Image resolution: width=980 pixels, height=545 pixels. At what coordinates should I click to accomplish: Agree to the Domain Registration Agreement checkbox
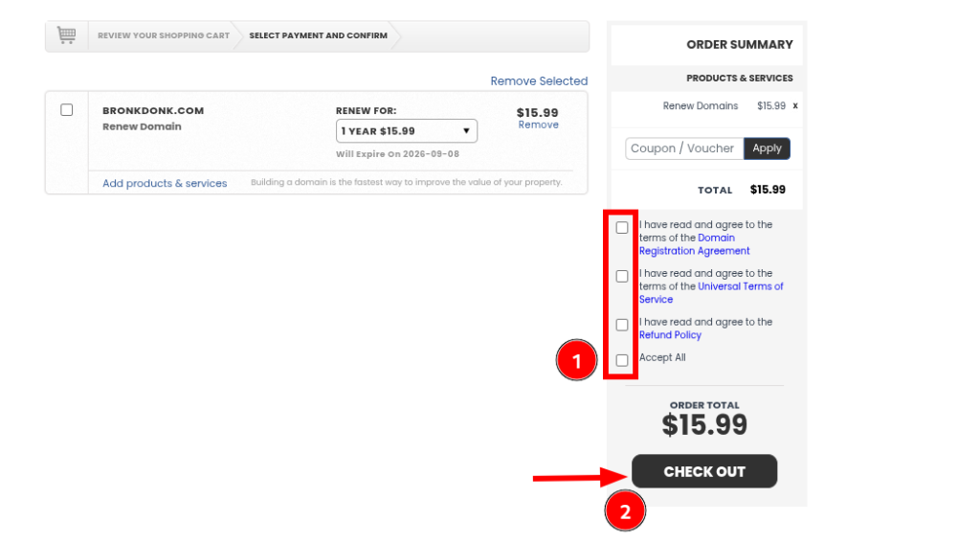[622, 228]
